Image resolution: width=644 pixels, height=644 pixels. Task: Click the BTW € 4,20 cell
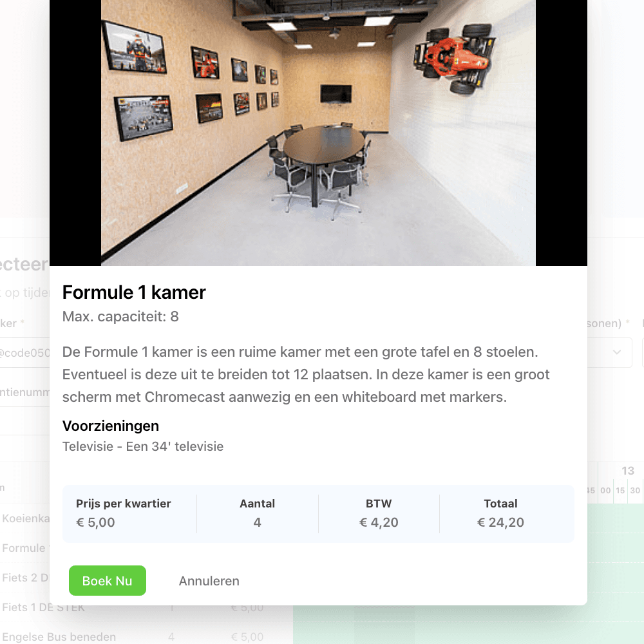coord(379,513)
